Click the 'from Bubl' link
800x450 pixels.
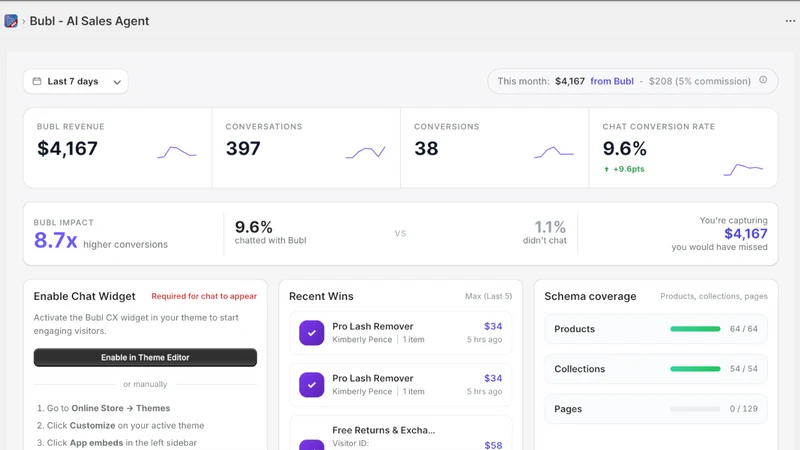(x=612, y=81)
